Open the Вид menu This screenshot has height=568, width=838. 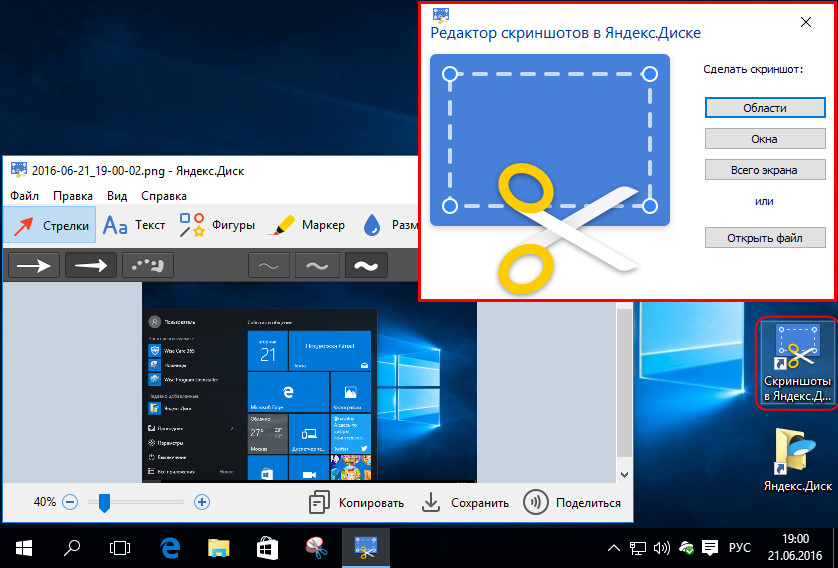pyautogui.click(x=117, y=196)
